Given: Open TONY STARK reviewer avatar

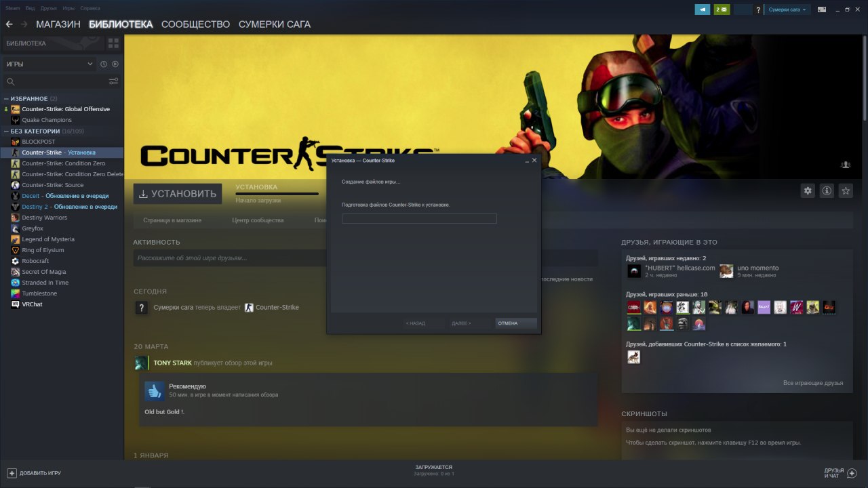Looking at the screenshot, I should coord(141,363).
